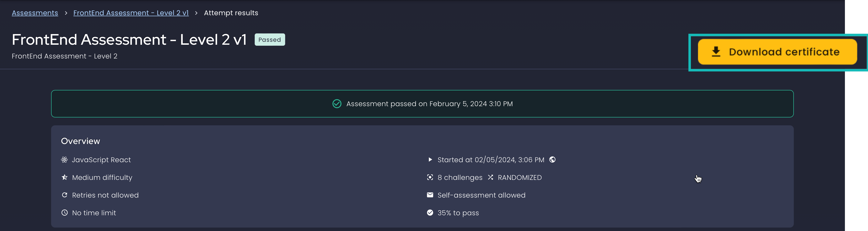The image size is (868, 231).
Task: Click the download arrow icon on certificate button
Action: point(716,52)
